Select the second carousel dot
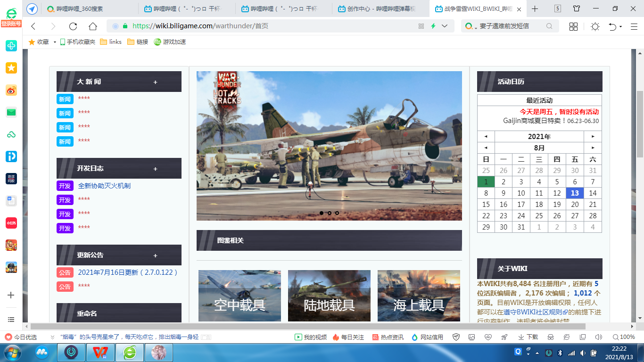Screen dimensions: 644x362 329,213
